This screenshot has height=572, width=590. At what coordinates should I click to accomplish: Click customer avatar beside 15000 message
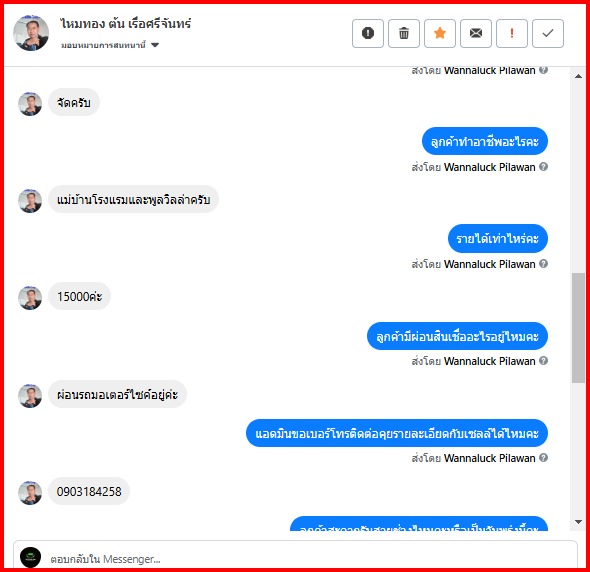(x=30, y=298)
